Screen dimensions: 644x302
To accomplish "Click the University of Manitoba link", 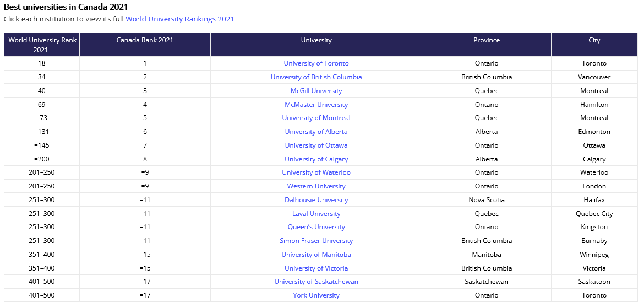I will pyautogui.click(x=316, y=254).
